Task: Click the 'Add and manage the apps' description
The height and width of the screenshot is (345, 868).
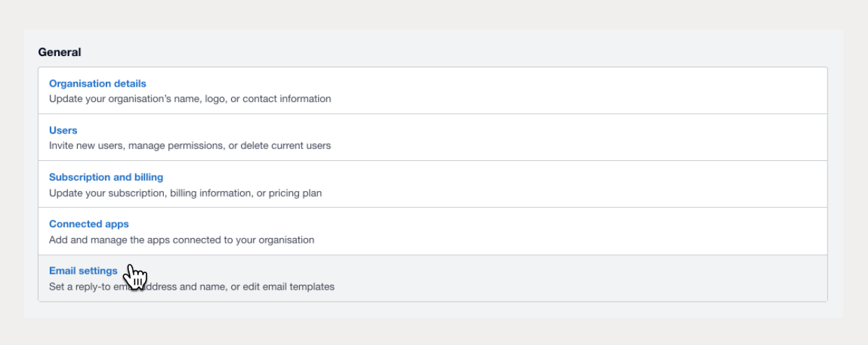Action: point(181,240)
